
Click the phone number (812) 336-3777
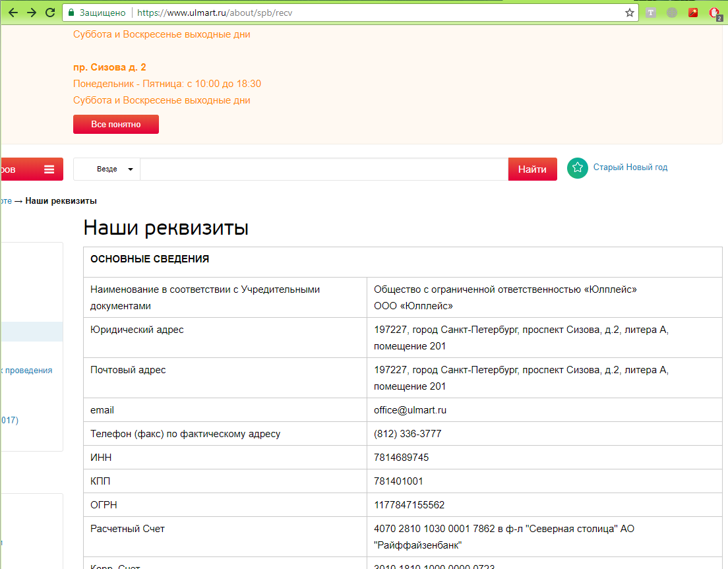coord(408,434)
